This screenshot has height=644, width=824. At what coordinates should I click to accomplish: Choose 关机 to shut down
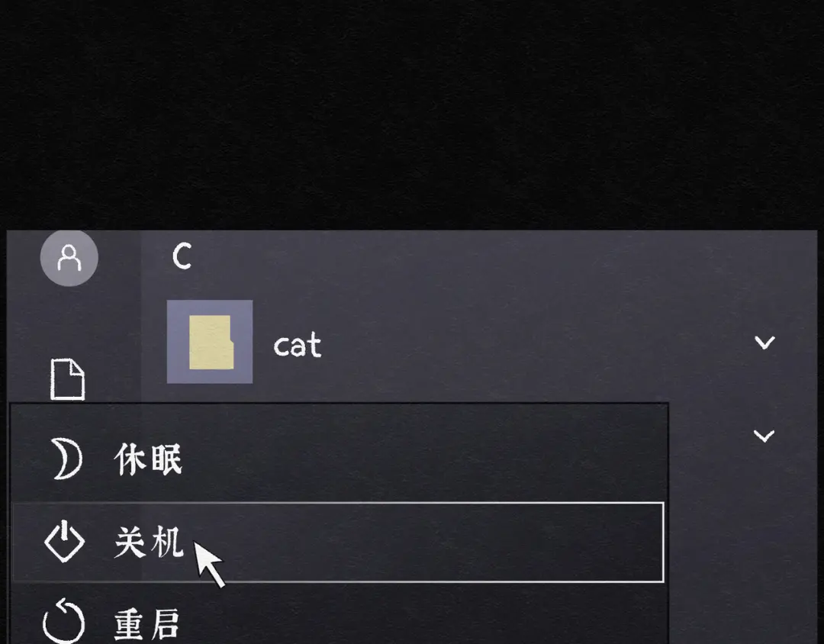point(150,542)
